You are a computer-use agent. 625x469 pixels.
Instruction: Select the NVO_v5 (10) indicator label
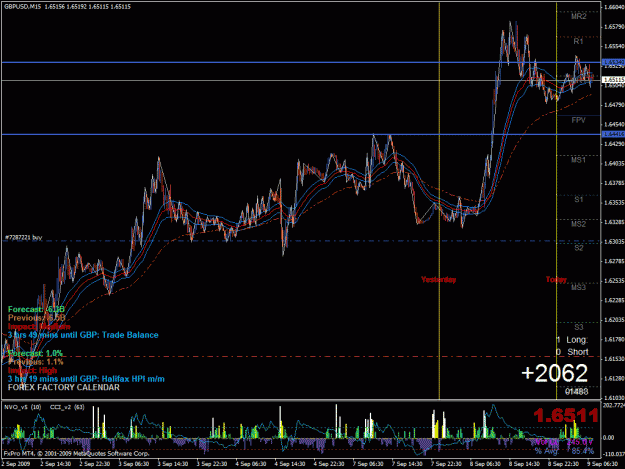click(x=22, y=407)
